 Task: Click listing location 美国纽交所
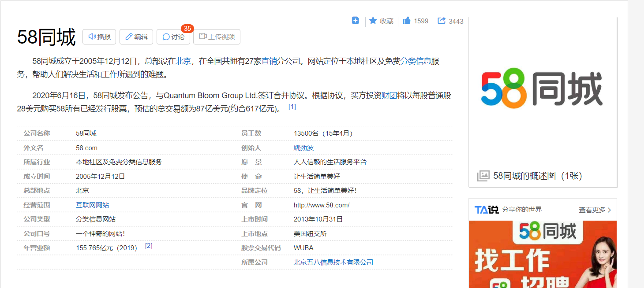tap(310, 233)
